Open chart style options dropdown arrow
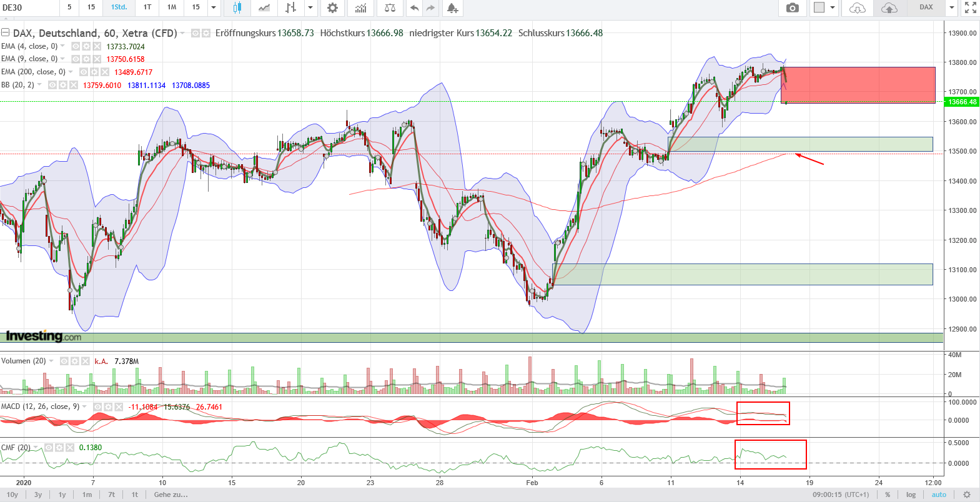The height and width of the screenshot is (502, 980). [x=310, y=7]
